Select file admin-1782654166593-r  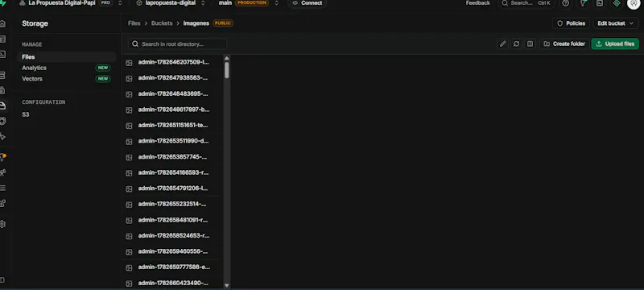pyautogui.click(x=172, y=172)
